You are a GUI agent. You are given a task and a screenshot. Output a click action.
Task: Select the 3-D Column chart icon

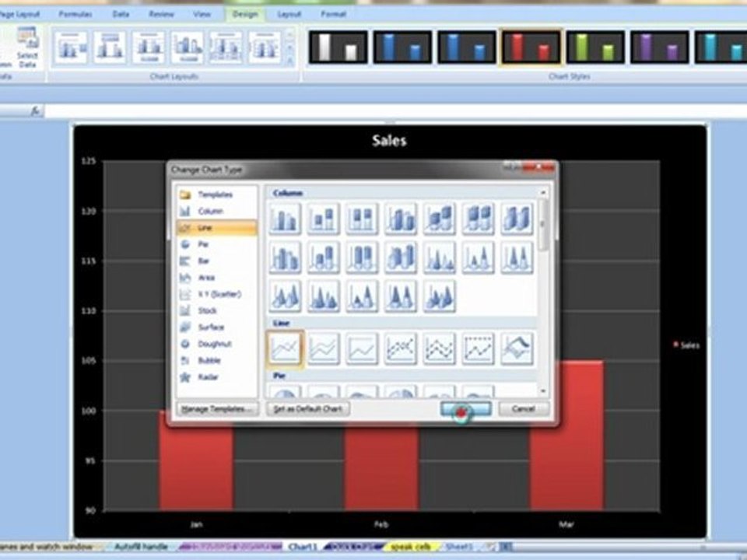(517, 219)
